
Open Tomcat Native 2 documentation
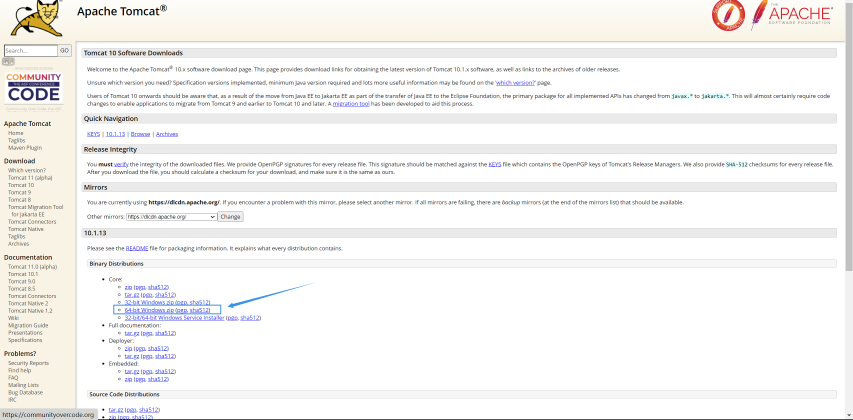[28, 304]
